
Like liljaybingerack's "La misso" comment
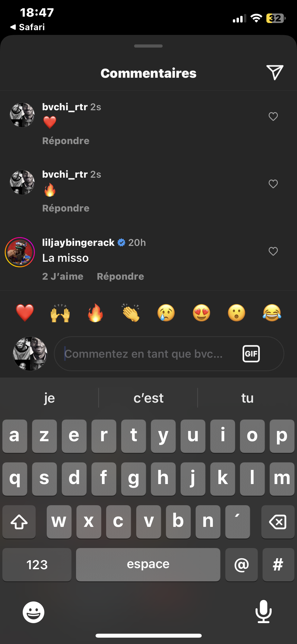273,251
